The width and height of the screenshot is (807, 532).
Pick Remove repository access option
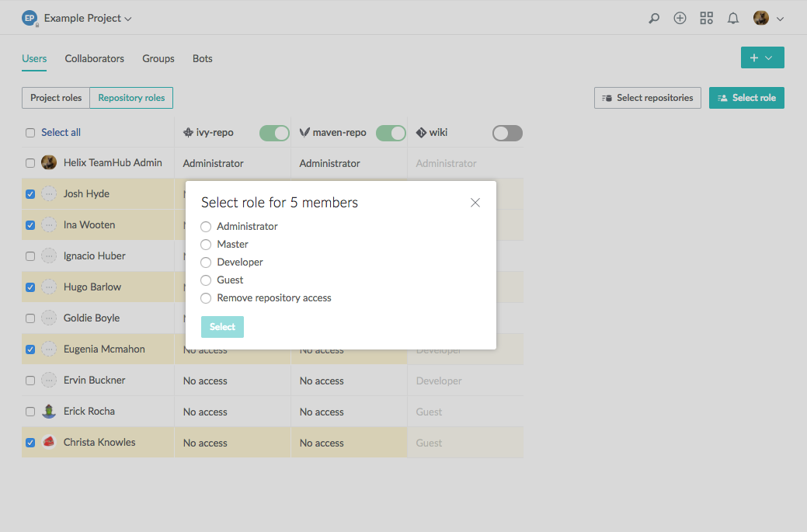pos(206,298)
